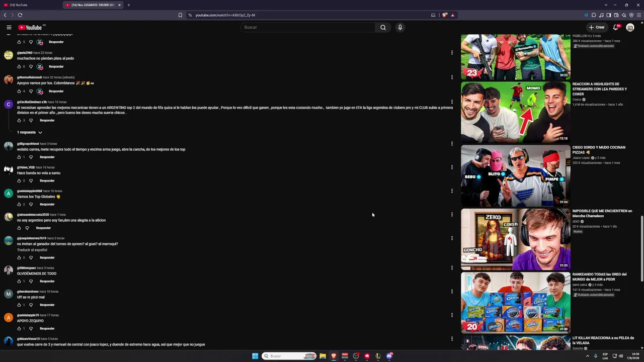Click the Windows taskbar search box
The height and width of the screenshot is (362, 644).
(289, 356)
